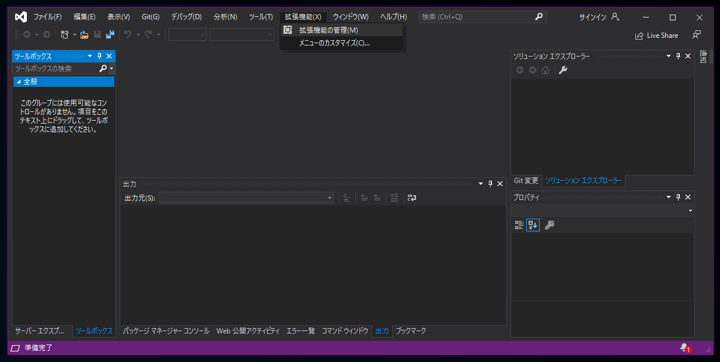Open Solution Explorer window options dropdown arrow
Screen dimensions: 720x362
[x=669, y=56]
